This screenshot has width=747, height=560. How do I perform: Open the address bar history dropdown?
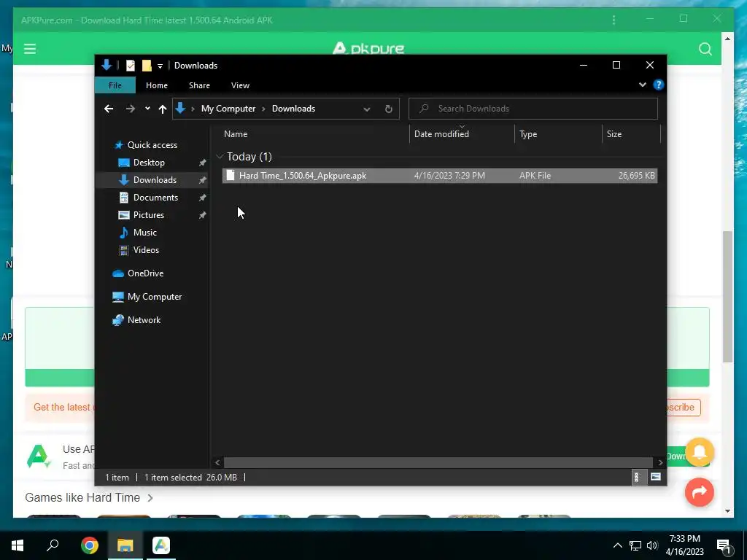(366, 109)
